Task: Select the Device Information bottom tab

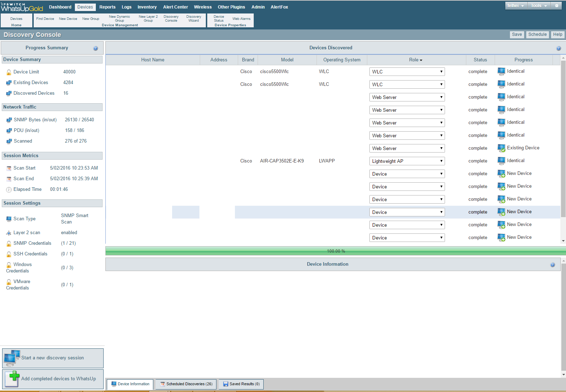Action: [130, 384]
